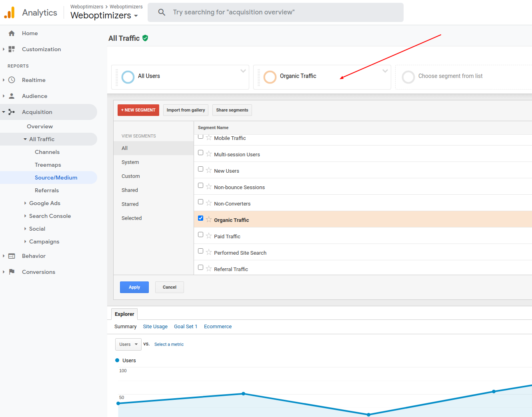Open the Channels report
Screen dimensions: 532x417
click(x=47, y=152)
